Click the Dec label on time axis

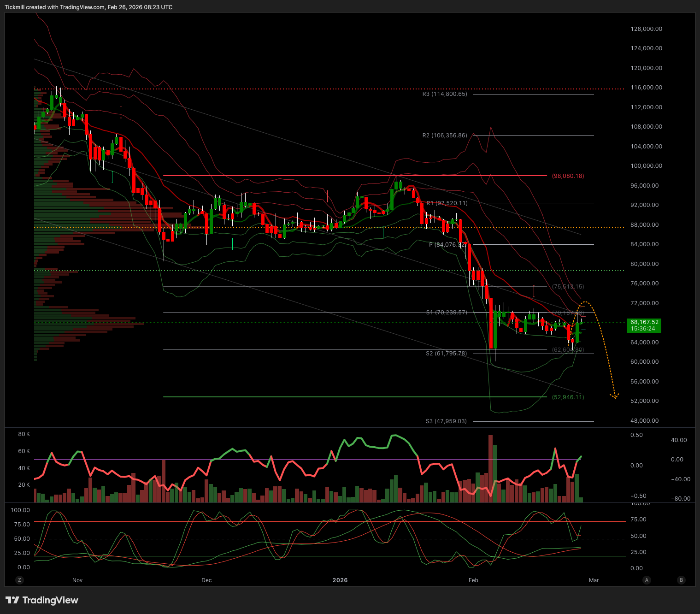(x=206, y=580)
